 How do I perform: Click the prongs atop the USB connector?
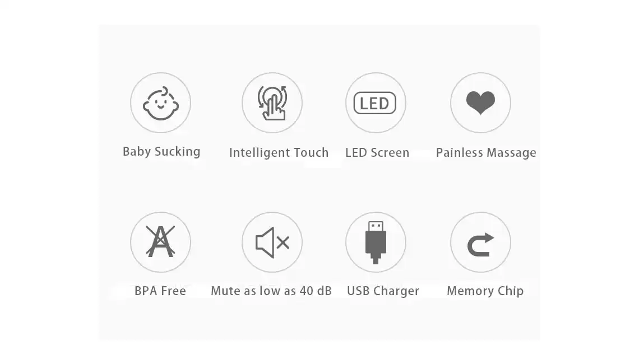tap(376, 226)
